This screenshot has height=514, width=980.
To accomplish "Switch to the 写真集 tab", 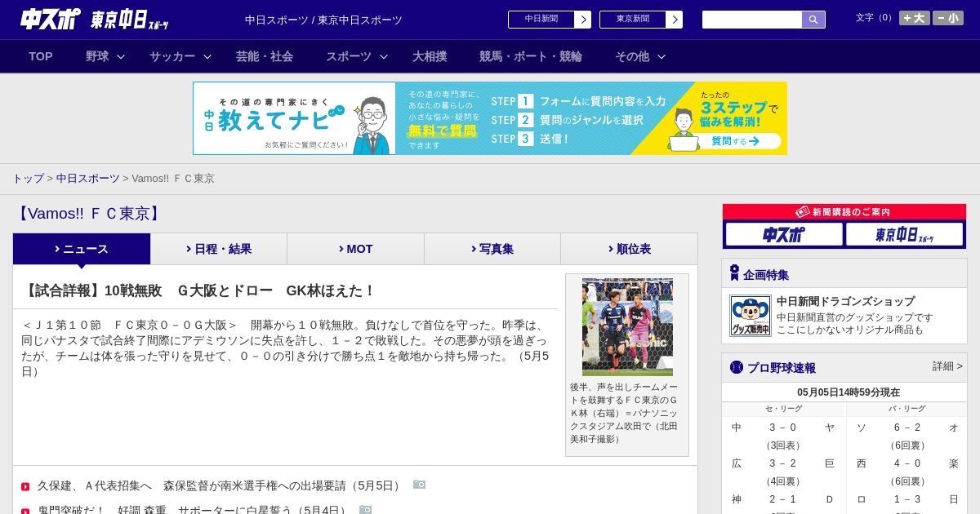I will pos(492,249).
